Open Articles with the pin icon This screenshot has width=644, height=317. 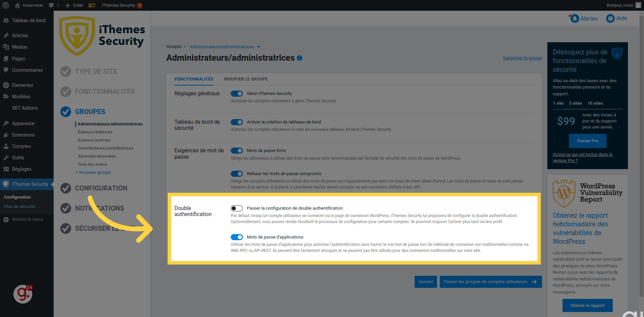pos(6,36)
